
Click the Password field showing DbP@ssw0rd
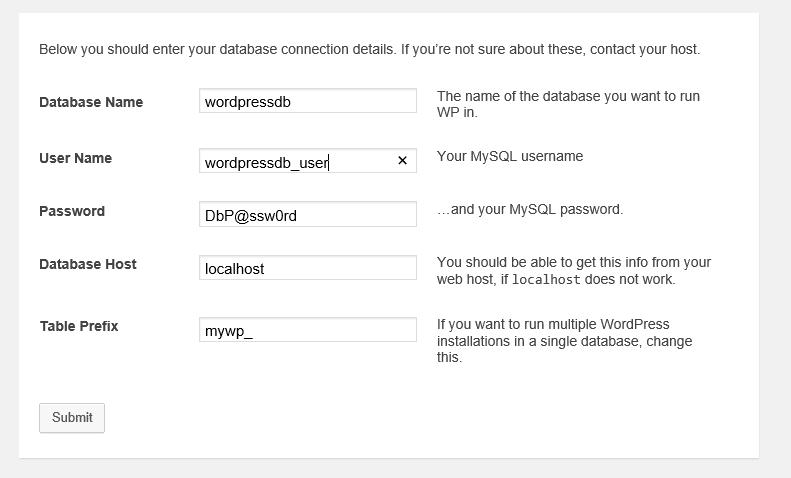(x=308, y=214)
